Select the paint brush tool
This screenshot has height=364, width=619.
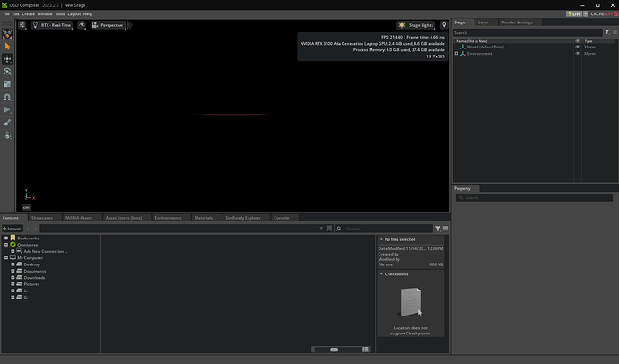(7, 122)
